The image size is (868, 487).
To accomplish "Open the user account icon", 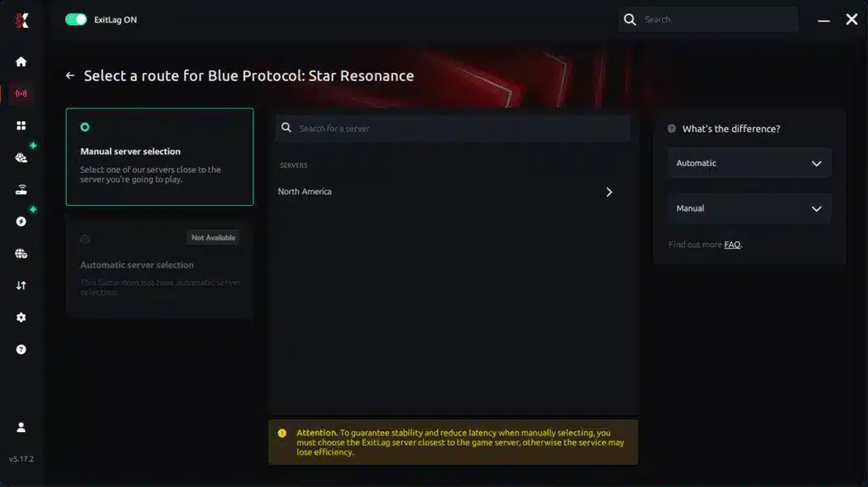I will (21, 427).
